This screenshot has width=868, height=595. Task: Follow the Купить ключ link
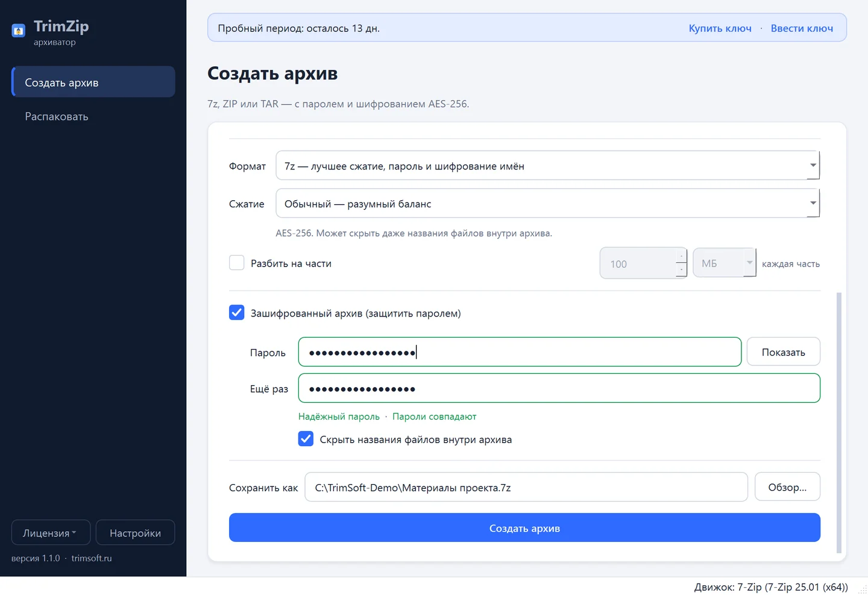coord(720,28)
